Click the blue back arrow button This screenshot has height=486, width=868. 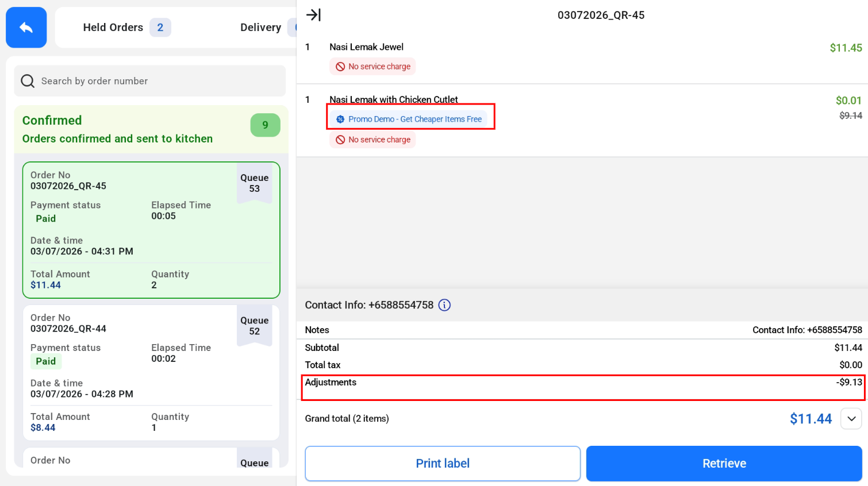pyautogui.click(x=26, y=28)
